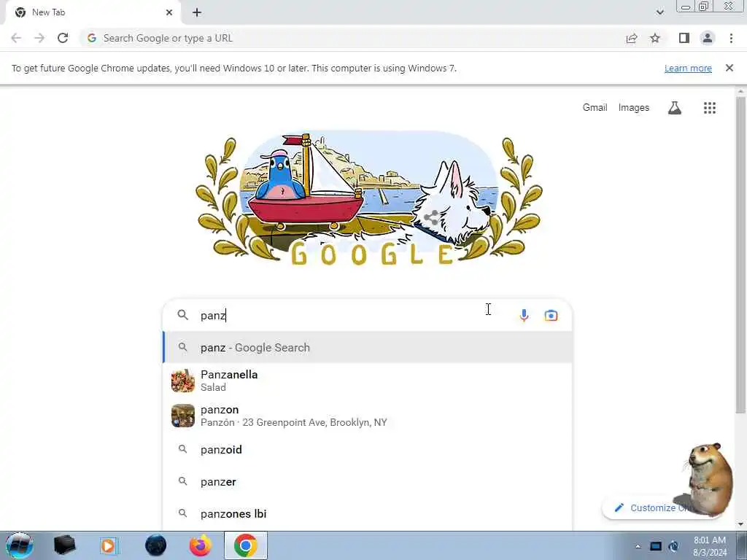Click the browser forward arrow
This screenshot has height=560, width=747.
point(39,38)
